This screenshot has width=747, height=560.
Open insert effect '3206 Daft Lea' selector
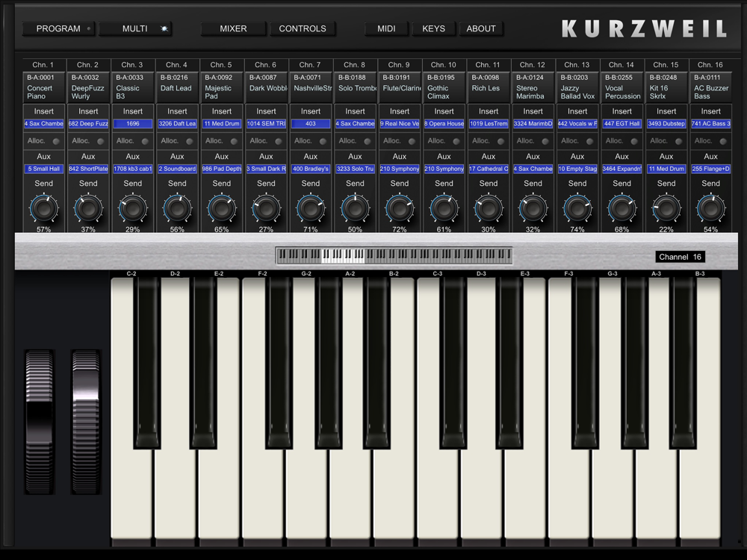point(177,124)
